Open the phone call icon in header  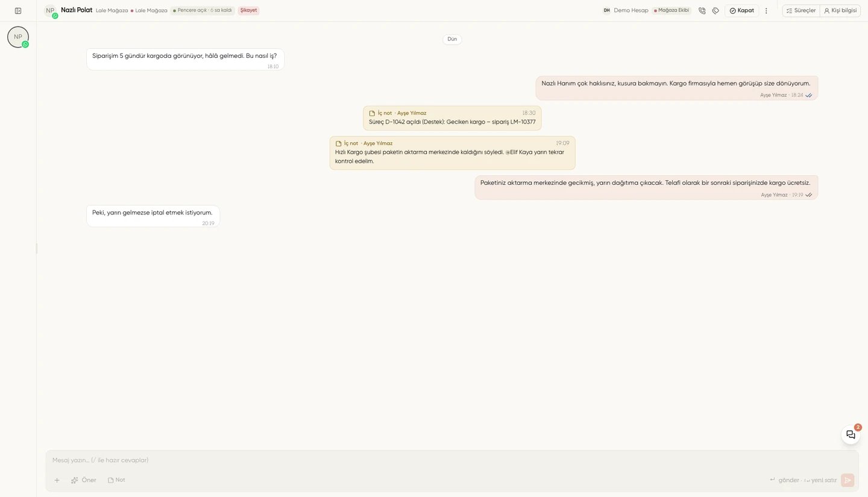[702, 11]
